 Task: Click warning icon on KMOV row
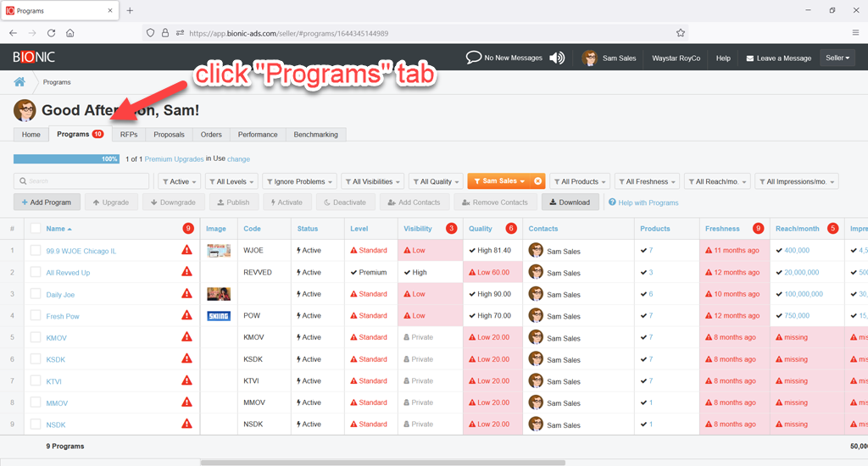(x=187, y=337)
